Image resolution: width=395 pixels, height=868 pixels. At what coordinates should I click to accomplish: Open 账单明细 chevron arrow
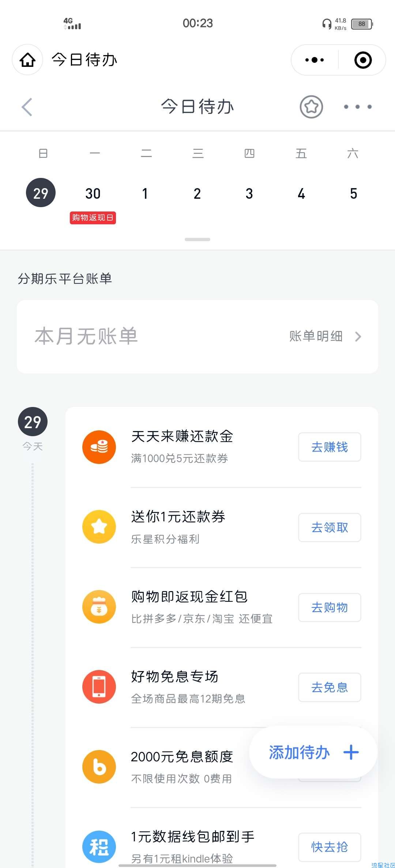[x=358, y=336]
